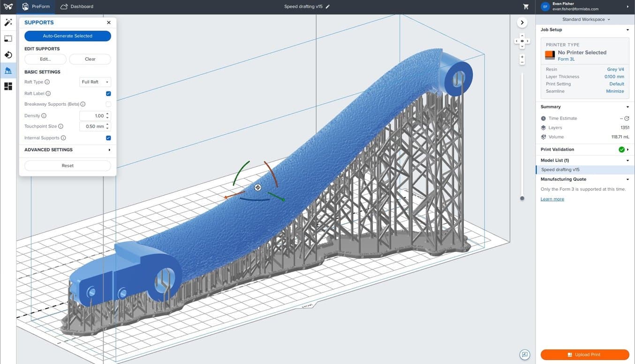This screenshot has width=635, height=364.
Task: Select the One-Click Print magic wand tool
Action: pos(8,23)
